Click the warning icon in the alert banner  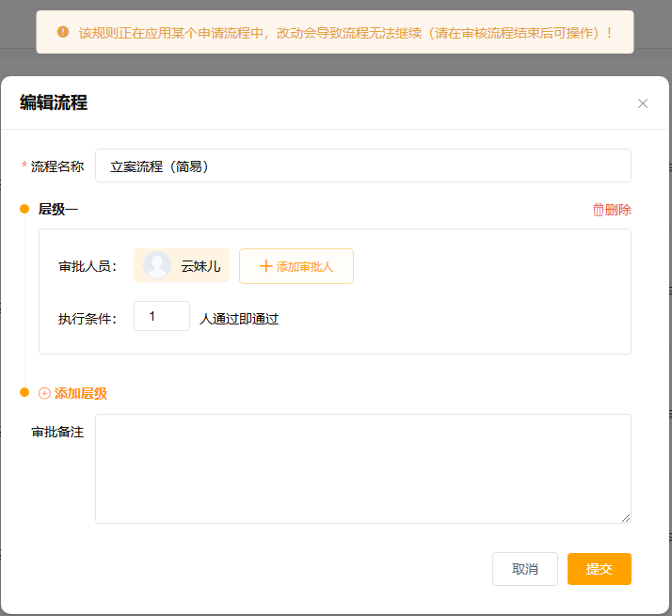63,33
